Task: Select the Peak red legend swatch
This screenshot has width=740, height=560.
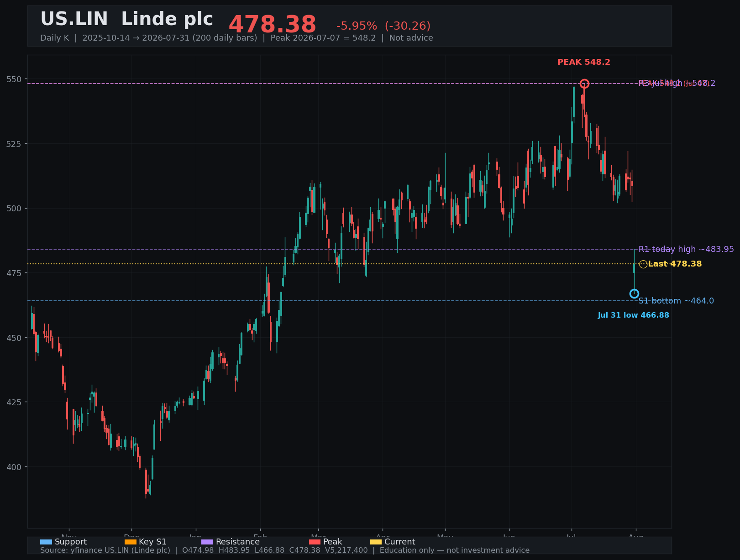Action: [x=315, y=542]
